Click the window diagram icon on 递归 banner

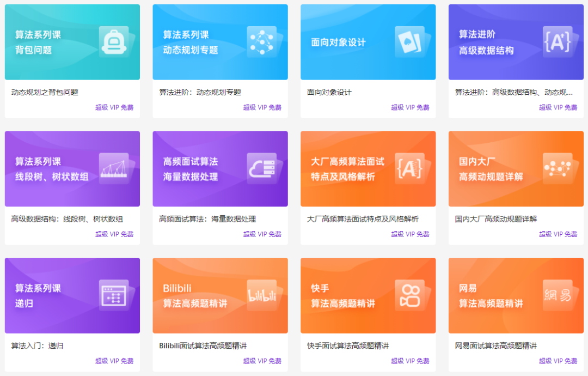tap(114, 295)
